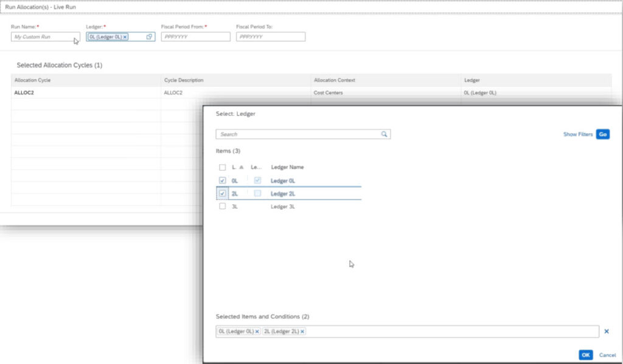Click into the Run Name input field
Screen dimensions: 623x364
click(x=43, y=37)
